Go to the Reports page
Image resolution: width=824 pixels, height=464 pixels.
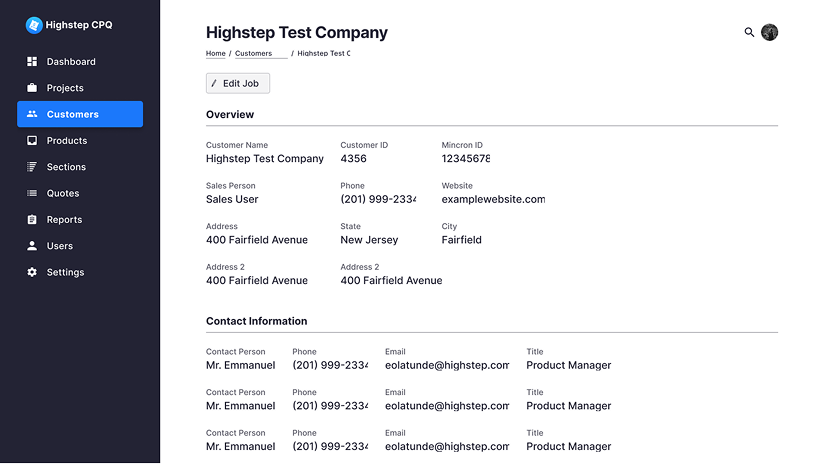click(x=64, y=220)
